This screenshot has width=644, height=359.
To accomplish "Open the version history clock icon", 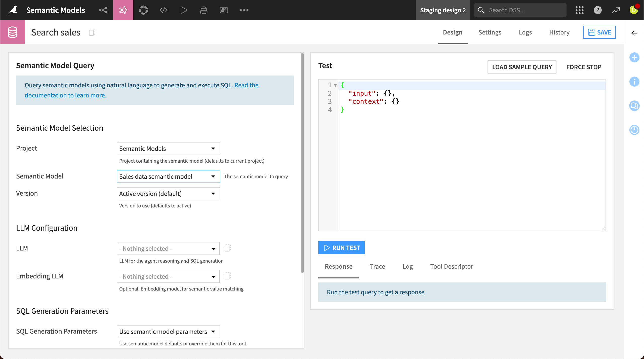I will pyautogui.click(x=635, y=130).
